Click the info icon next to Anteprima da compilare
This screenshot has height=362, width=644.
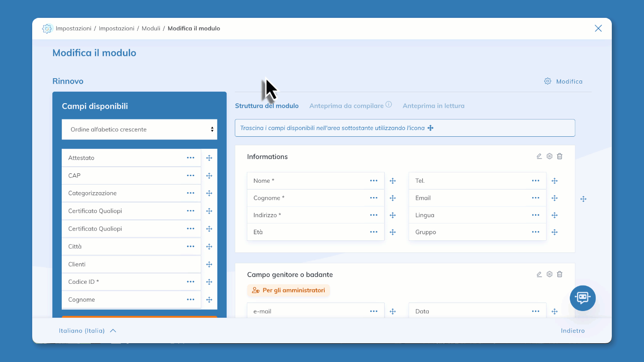389,105
